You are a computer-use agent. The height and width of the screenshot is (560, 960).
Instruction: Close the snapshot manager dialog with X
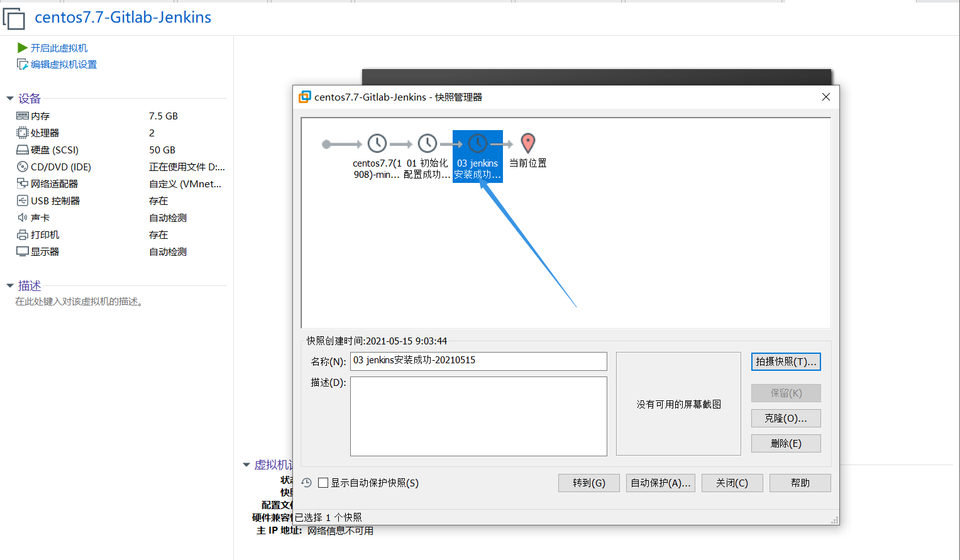point(826,97)
